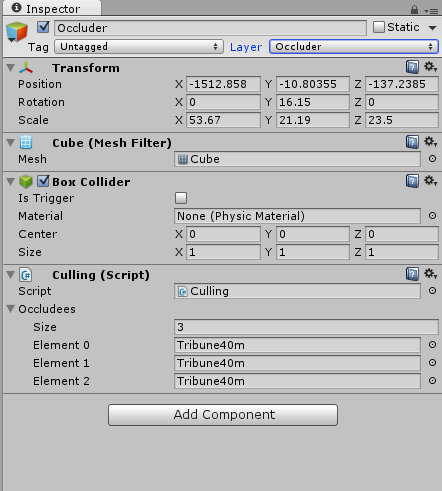Open Box Collider gear settings menu

point(430,181)
